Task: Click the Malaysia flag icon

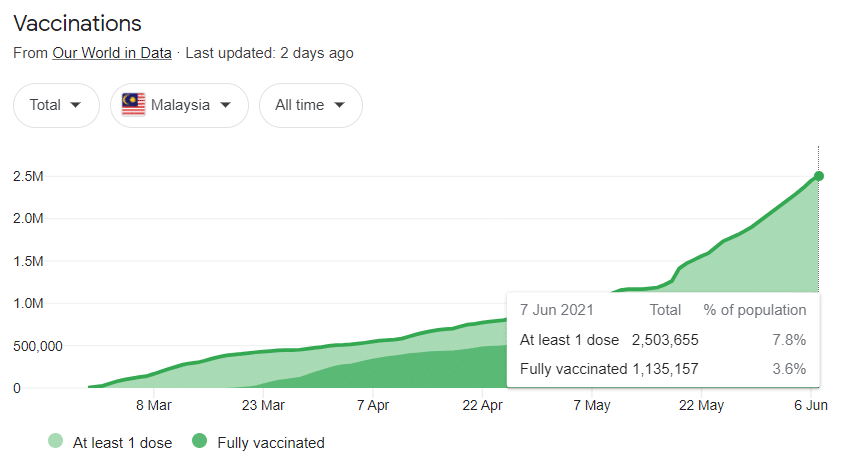Action: pyautogui.click(x=134, y=104)
